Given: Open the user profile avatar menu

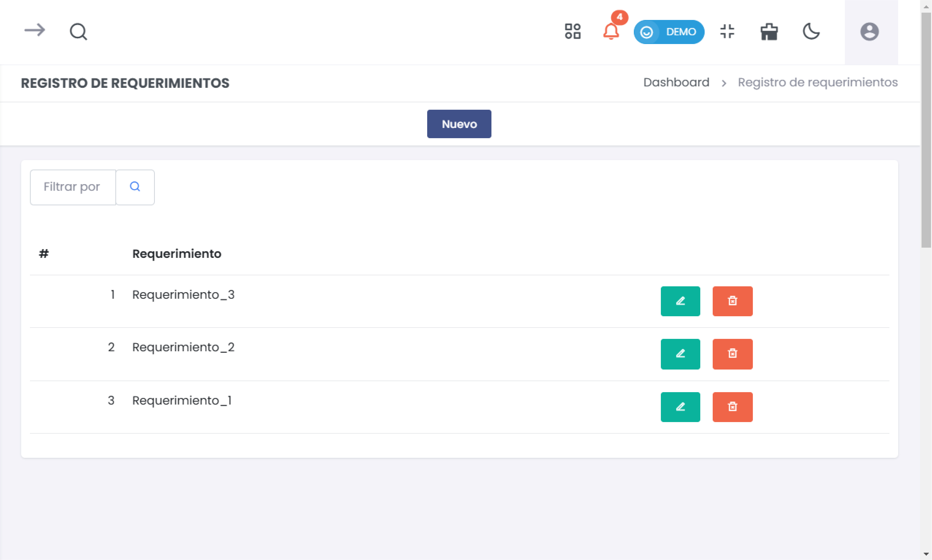Looking at the screenshot, I should click(x=869, y=32).
